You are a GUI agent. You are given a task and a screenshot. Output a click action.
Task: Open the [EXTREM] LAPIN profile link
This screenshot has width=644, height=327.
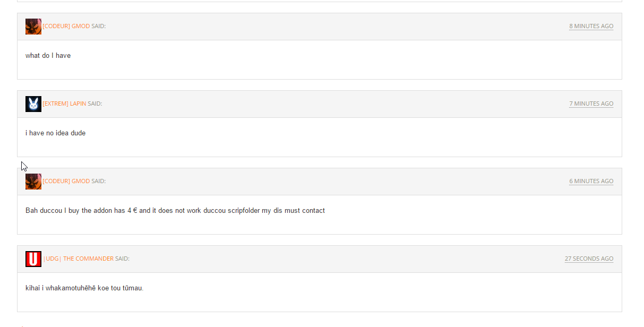[x=64, y=104]
